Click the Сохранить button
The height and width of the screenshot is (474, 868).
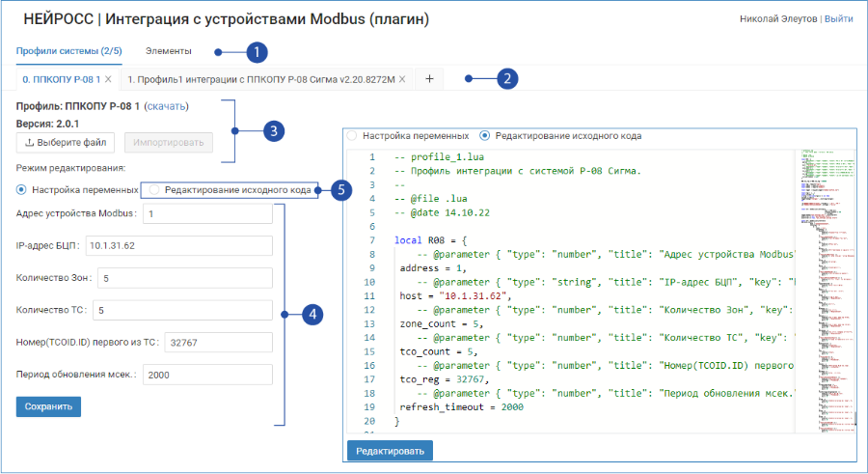(48, 406)
